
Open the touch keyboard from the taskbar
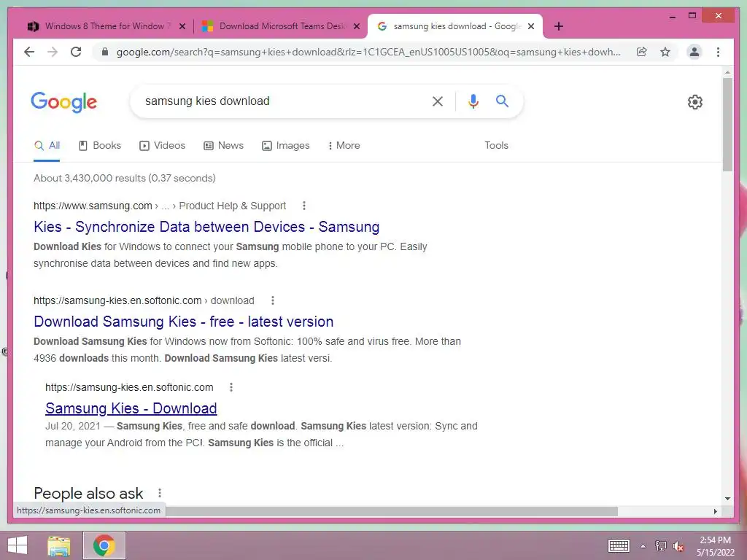coord(619,545)
